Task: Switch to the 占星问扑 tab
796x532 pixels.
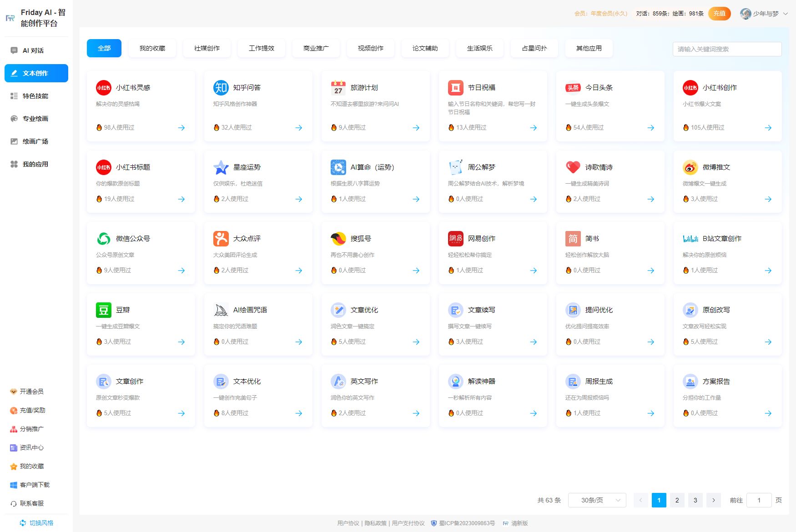Action: pyautogui.click(x=534, y=48)
